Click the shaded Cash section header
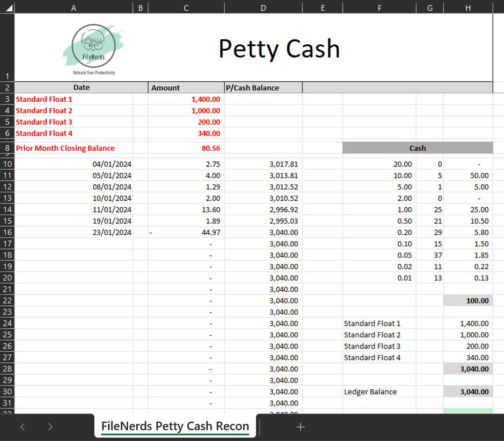 (x=417, y=148)
